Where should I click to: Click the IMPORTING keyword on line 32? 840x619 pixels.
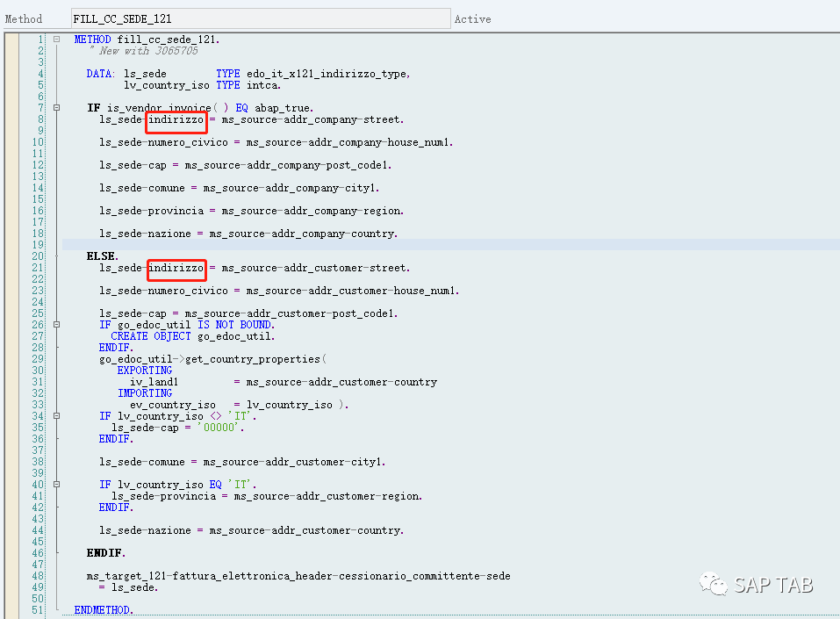[145, 393]
